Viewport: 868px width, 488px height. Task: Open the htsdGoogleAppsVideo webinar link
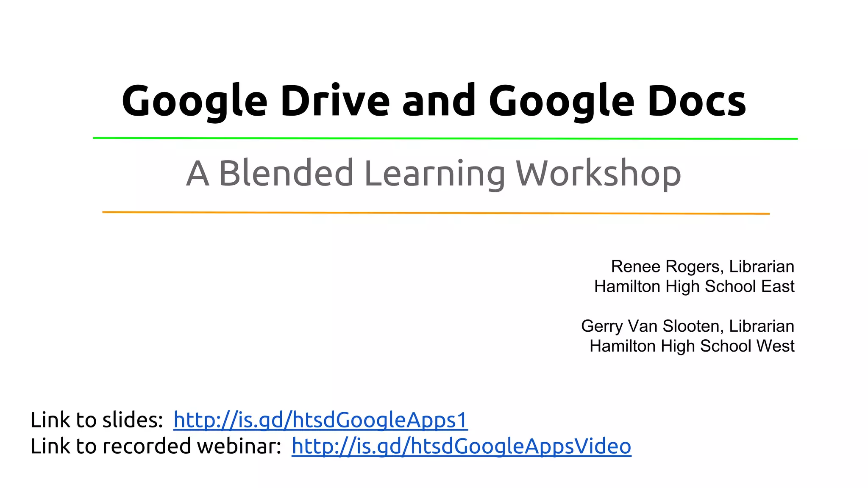tap(461, 446)
